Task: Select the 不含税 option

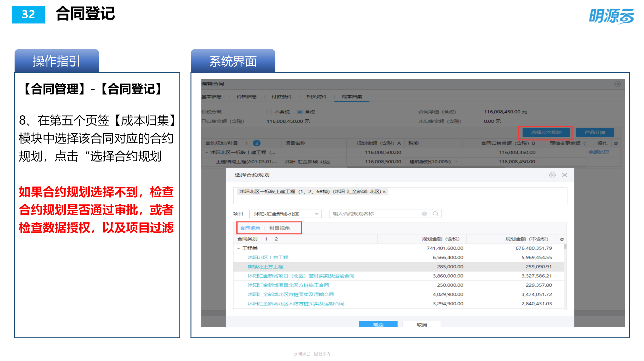Action: [x=269, y=112]
